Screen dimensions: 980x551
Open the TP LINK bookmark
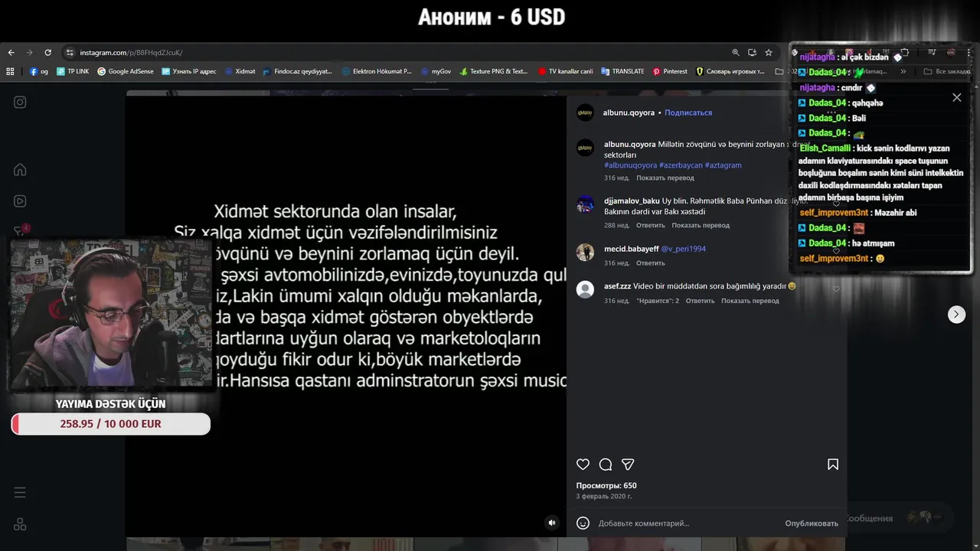click(73, 71)
